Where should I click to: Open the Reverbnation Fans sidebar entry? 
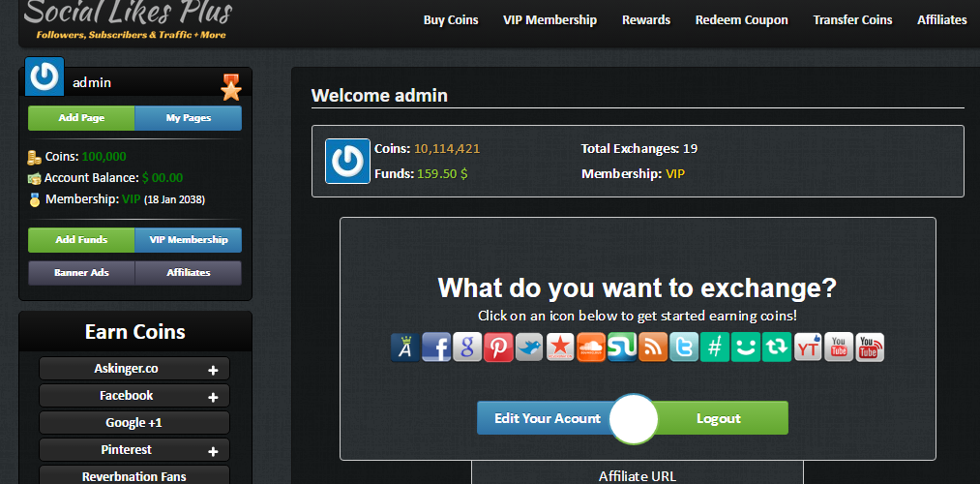[x=134, y=475]
